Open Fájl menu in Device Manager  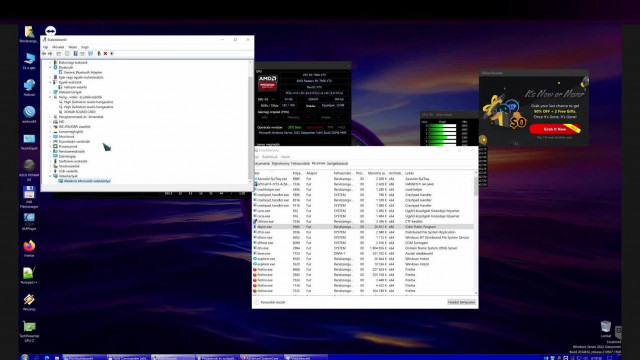45,47
